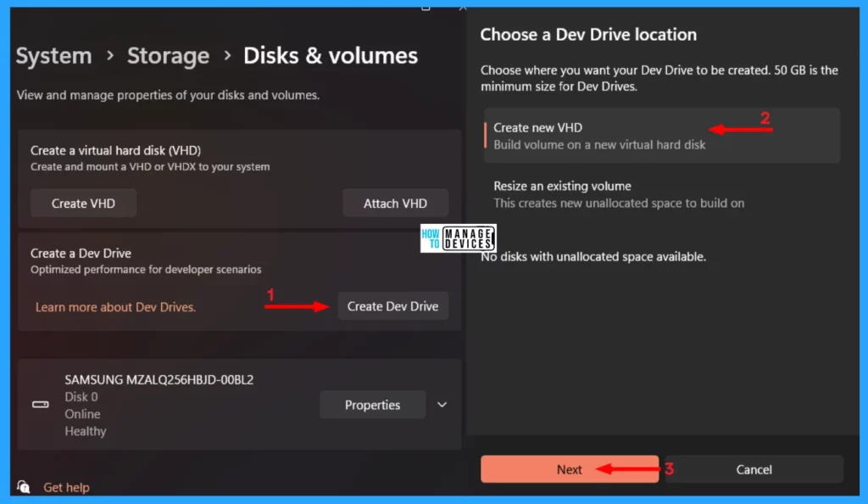Viewport: 868px width, 504px height.
Task: Open Properties for SAMSUNG Disk 0
Action: (373, 405)
